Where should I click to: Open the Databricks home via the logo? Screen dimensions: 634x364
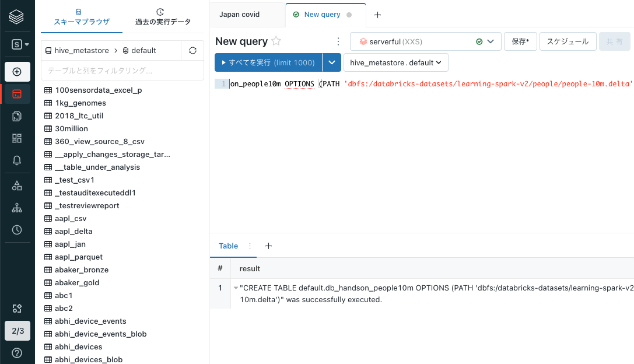[x=16, y=16]
